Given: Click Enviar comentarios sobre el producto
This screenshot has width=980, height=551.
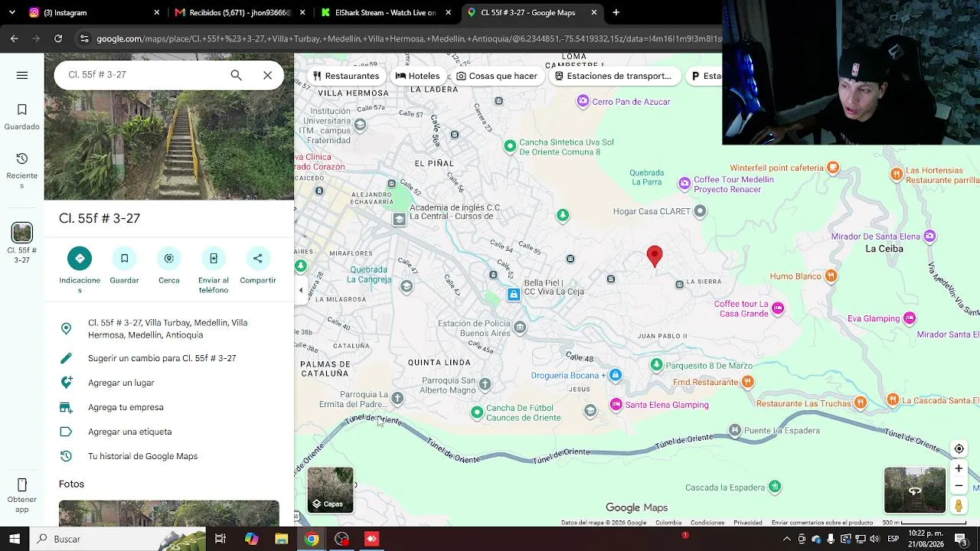Looking at the screenshot, I should 822,523.
